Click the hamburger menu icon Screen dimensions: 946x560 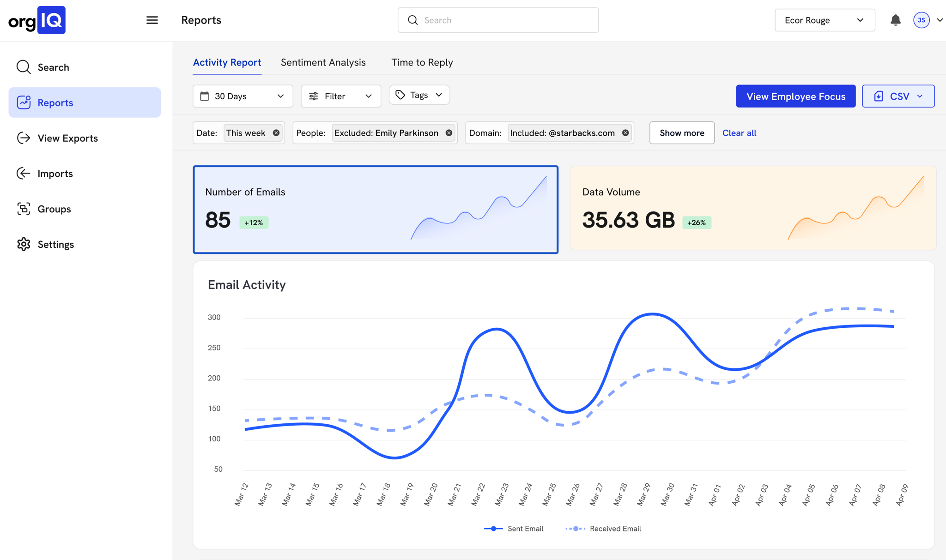[152, 20]
